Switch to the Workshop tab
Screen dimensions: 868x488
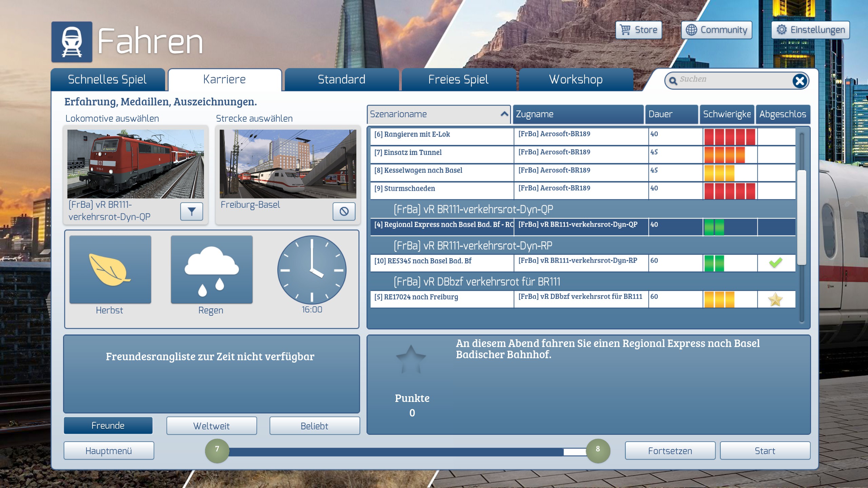coord(576,80)
